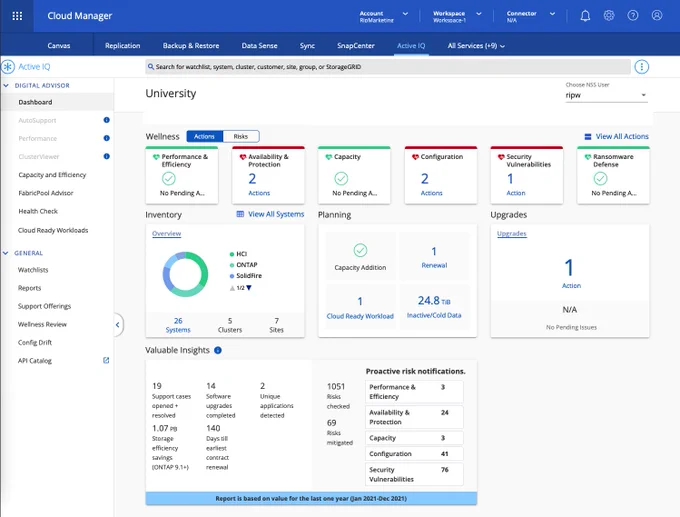Click the Valuable Insights info icon
Viewport: 680px width, 517px height.
coord(218,350)
